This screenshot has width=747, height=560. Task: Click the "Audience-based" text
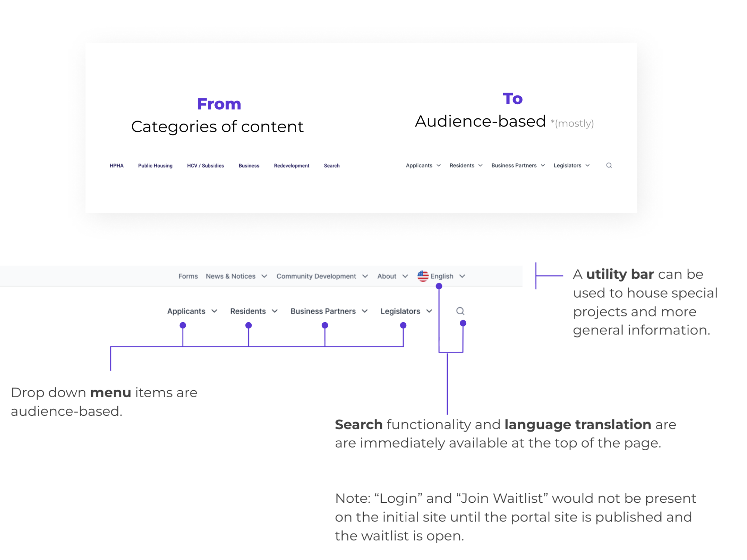(480, 121)
